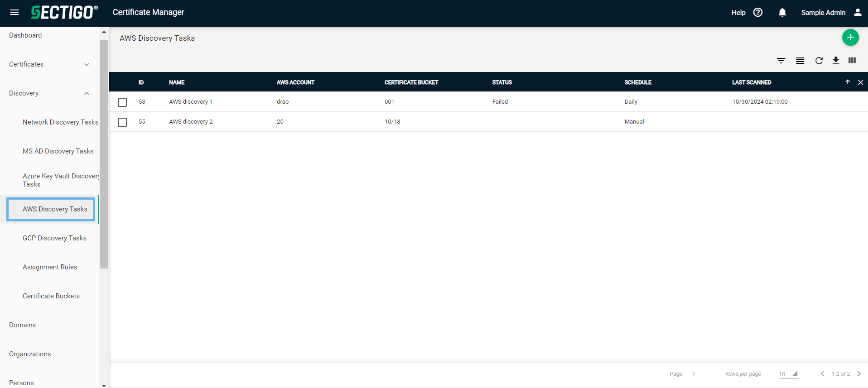The width and height of the screenshot is (868, 388).
Task: Click the '1-2 of 2' pagination text
Action: coord(841,374)
